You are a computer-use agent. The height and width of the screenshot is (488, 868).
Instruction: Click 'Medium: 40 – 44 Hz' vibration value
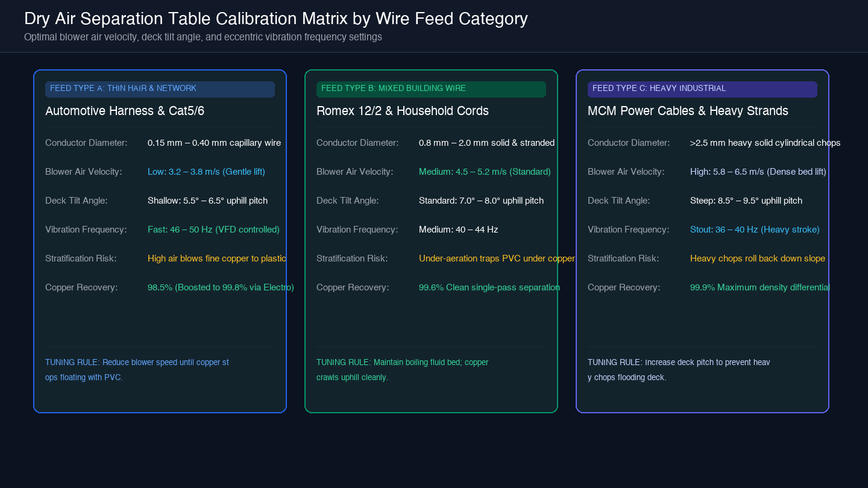point(458,230)
